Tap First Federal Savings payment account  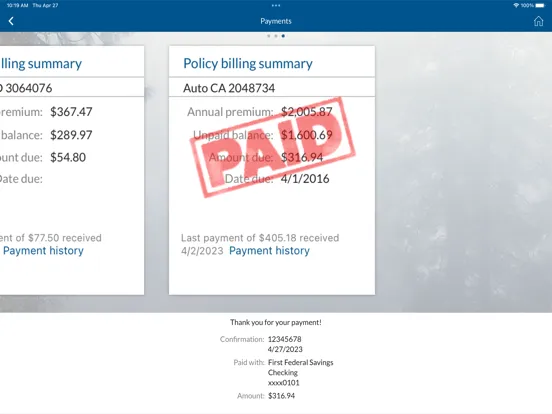coord(300,362)
